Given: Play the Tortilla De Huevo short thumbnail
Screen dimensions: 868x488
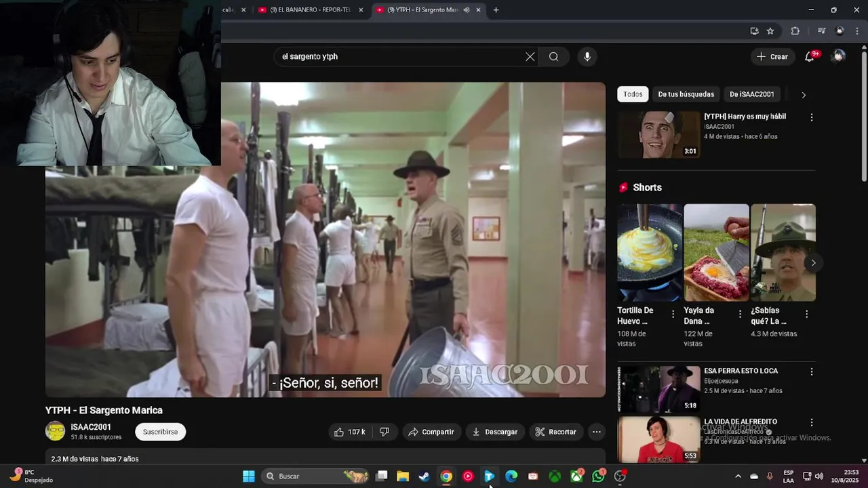Looking at the screenshot, I should coord(650,253).
